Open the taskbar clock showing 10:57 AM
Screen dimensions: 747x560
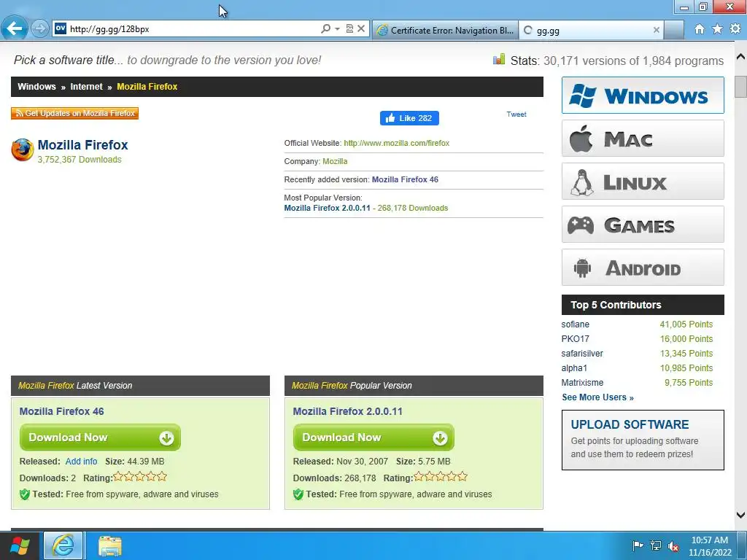(x=709, y=546)
